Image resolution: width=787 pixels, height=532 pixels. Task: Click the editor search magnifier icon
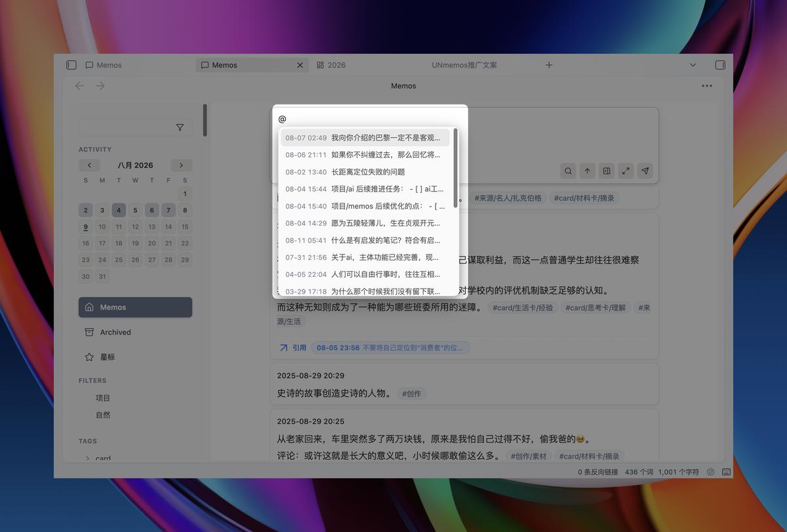tap(568, 171)
